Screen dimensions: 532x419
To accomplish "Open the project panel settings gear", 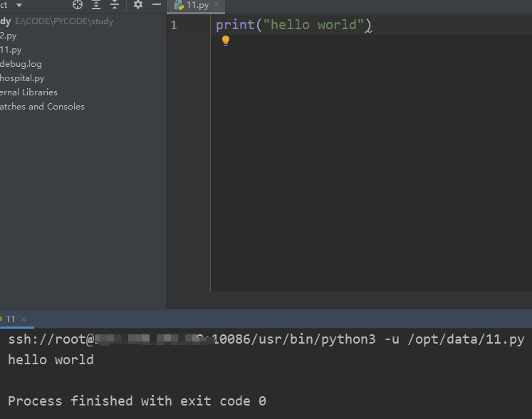I will [138, 5].
